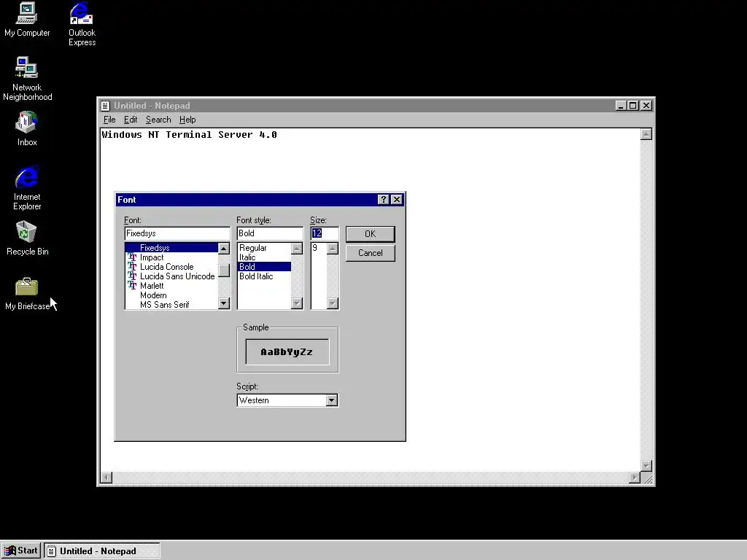Close the Font dialog with X
The height and width of the screenshot is (560, 747).
[x=397, y=200]
